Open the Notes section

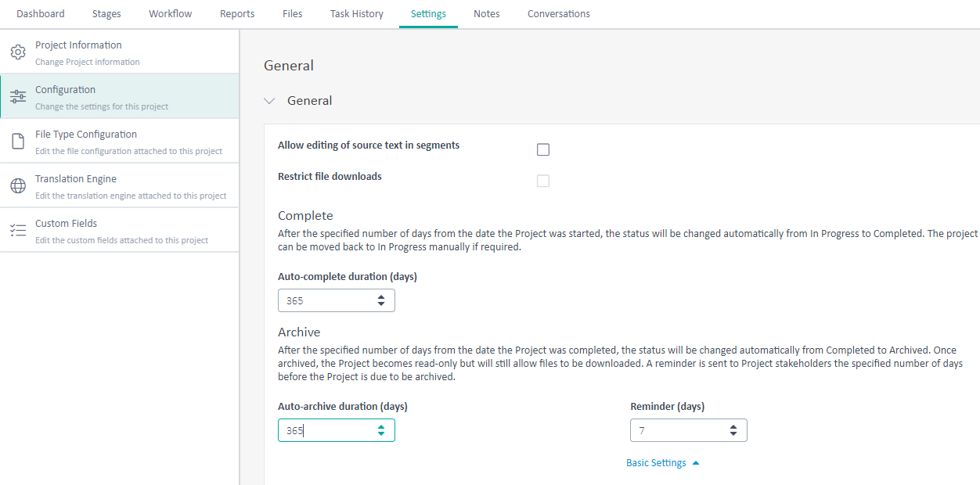[x=486, y=13]
